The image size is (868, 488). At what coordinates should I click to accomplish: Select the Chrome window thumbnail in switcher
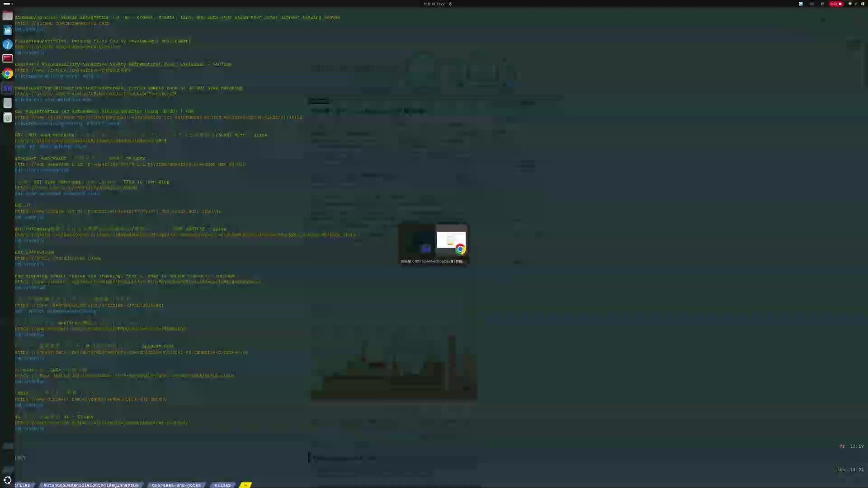pyautogui.click(x=451, y=242)
